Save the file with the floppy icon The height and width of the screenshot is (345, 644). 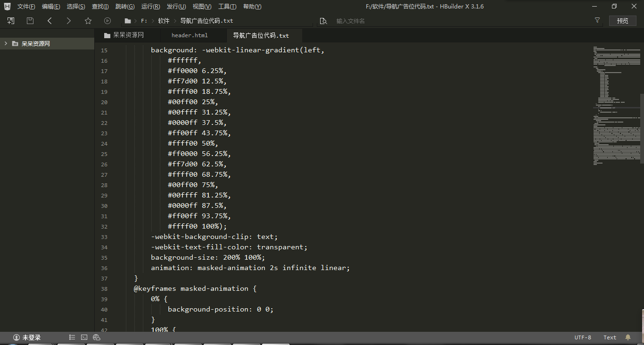(30, 21)
